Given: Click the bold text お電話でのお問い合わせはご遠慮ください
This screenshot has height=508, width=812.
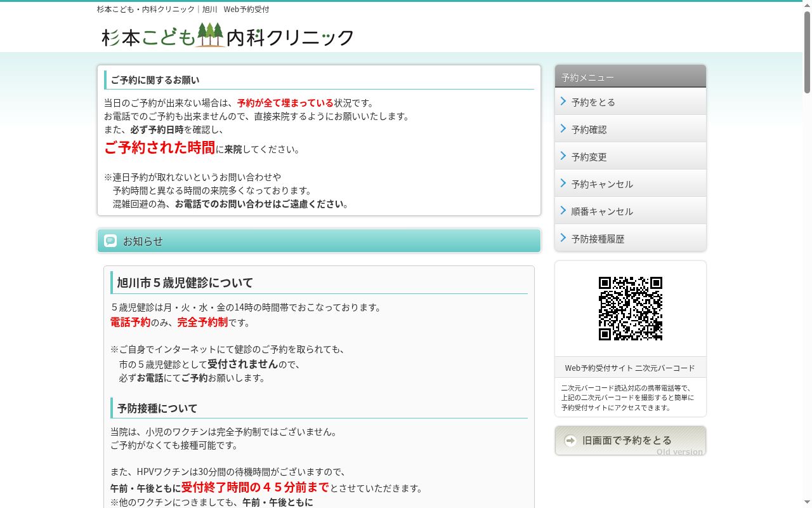Looking at the screenshot, I should (259, 204).
